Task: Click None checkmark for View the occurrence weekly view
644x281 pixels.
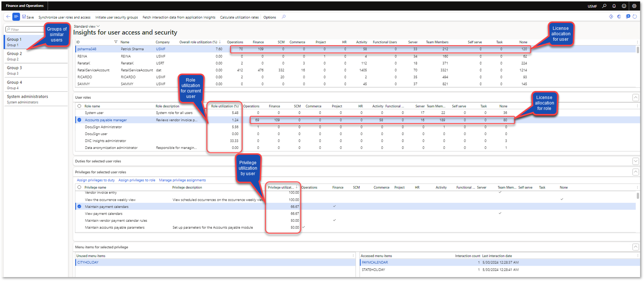Action: 562,199
